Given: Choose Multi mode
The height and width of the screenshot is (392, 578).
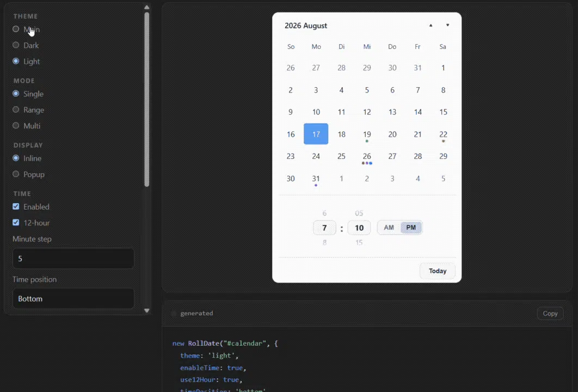Looking at the screenshot, I should point(16,126).
